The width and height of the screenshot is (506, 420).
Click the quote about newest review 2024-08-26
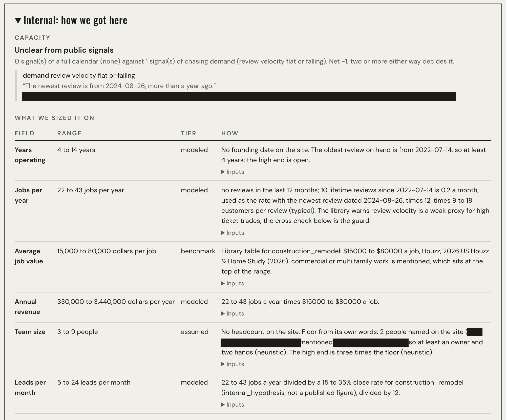tap(119, 86)
